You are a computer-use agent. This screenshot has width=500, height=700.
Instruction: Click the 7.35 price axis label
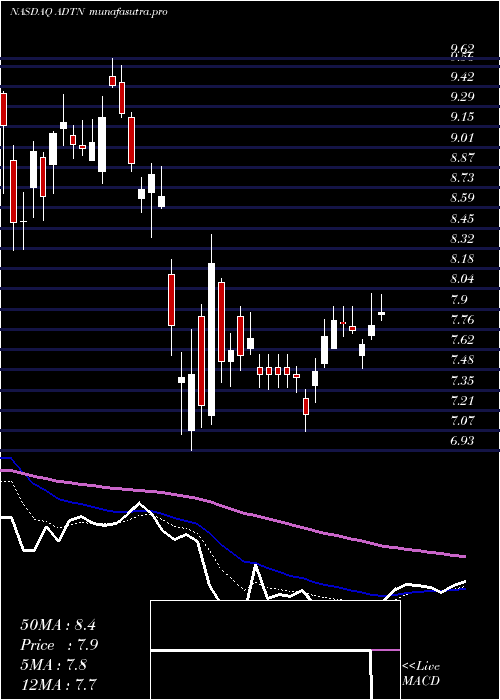click(x=462, y=380)
